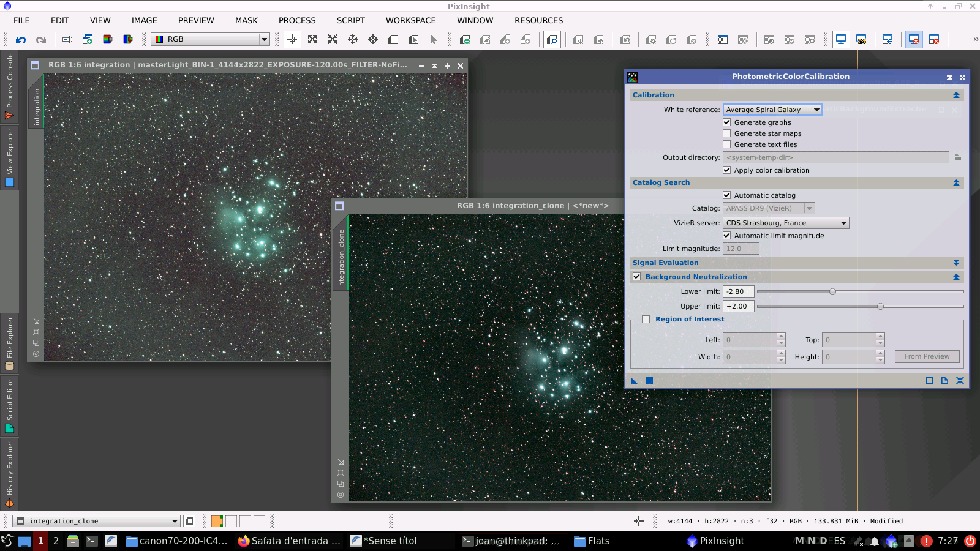This screenshot has height=551, width=980.
Task: Click the From Preview button
Action: (x=927, y=356)
